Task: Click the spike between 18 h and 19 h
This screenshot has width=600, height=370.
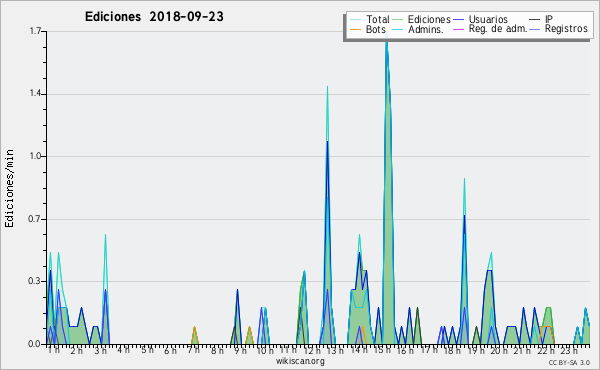Action: 464,260
